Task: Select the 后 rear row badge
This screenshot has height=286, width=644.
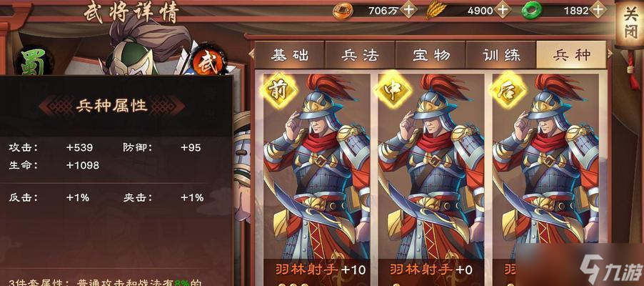Action: (x=509, y=90)
